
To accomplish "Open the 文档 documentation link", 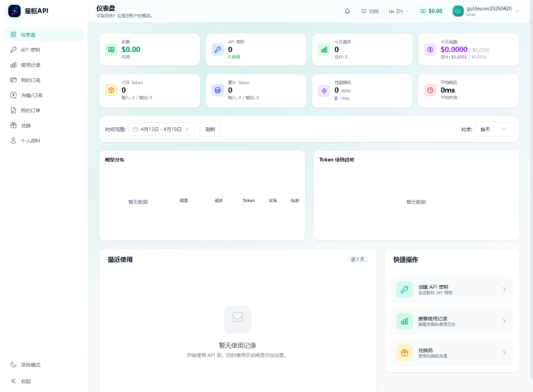I will click(x=370, y=11).
